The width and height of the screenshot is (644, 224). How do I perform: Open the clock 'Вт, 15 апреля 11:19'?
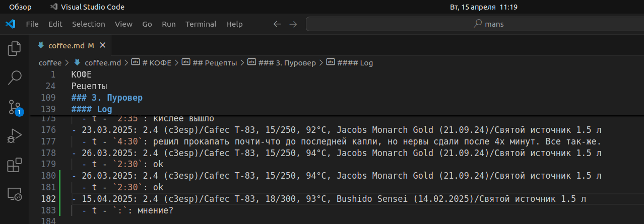pos(483,7)
